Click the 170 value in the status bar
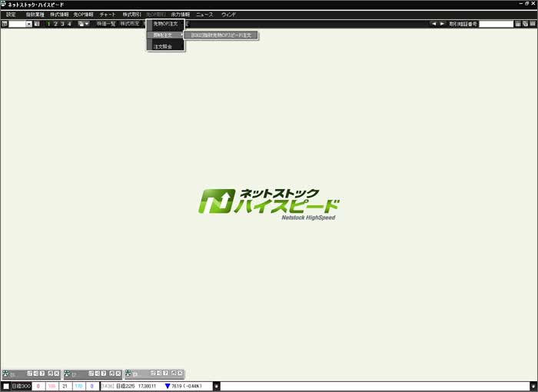Image resolution: width=538 pixels, height=392 pixels. click(78, 386)
